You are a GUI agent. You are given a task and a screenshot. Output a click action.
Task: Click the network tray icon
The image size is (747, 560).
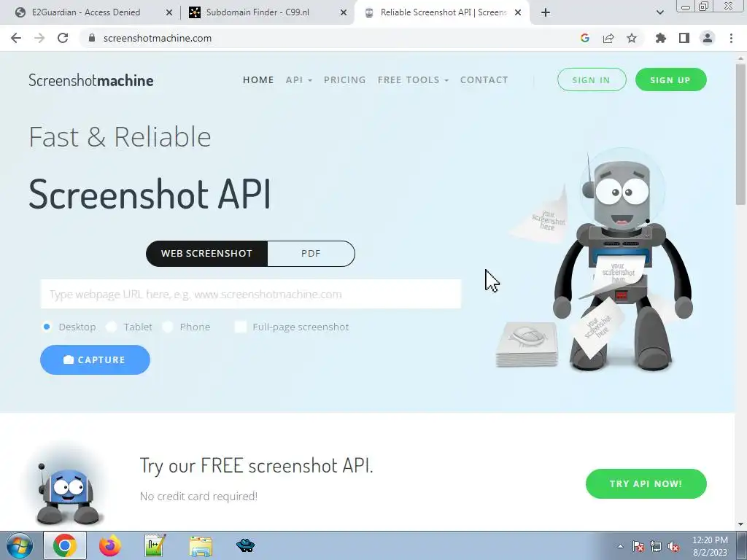656,546
